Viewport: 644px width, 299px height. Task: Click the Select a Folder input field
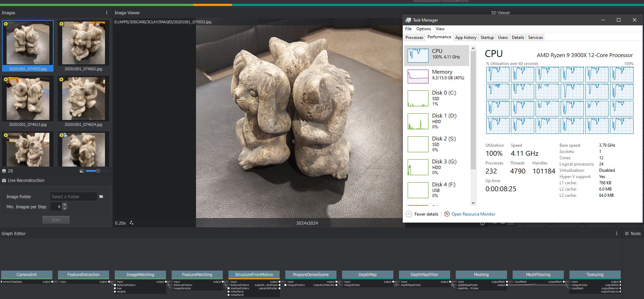(x=73, y=197)
